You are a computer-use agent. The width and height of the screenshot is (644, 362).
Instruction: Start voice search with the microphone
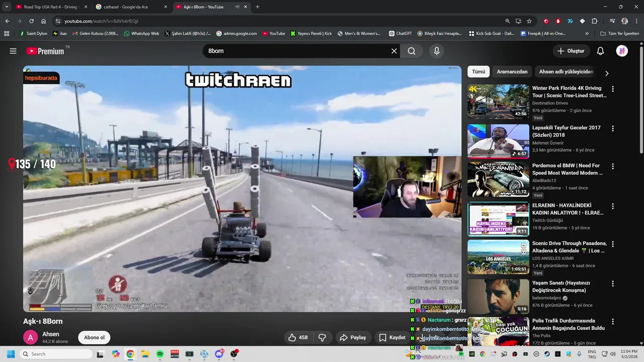tap(437, 51)
